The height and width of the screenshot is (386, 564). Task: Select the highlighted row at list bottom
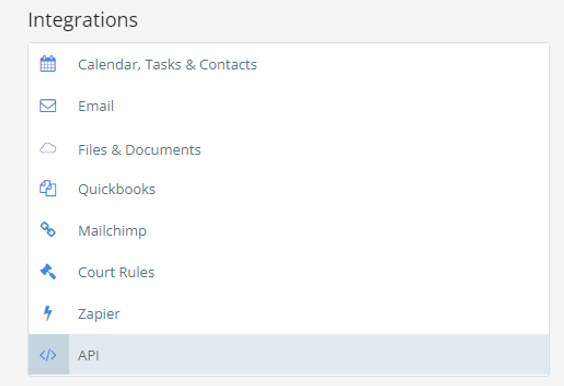[289, 355]
